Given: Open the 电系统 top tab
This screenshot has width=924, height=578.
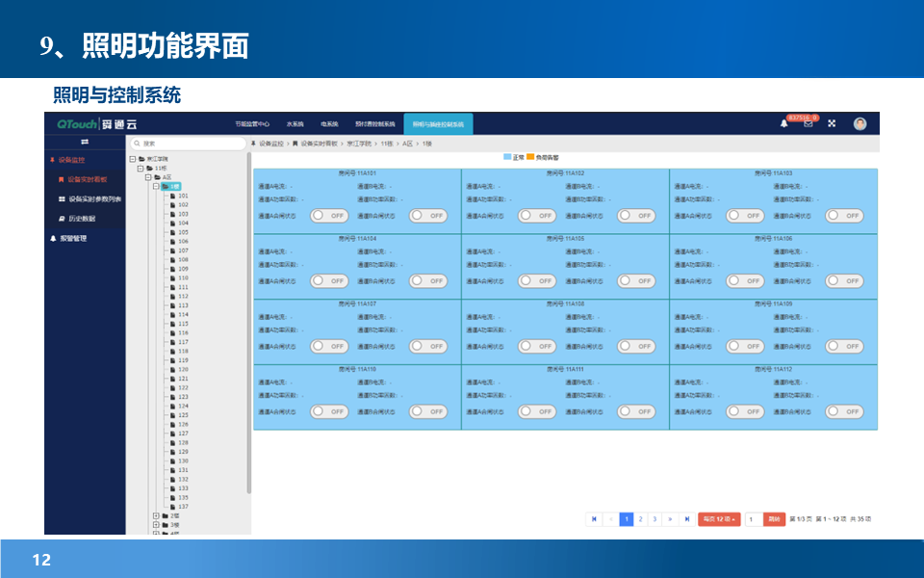Looking at the screenshot, I should coord(329,124).
